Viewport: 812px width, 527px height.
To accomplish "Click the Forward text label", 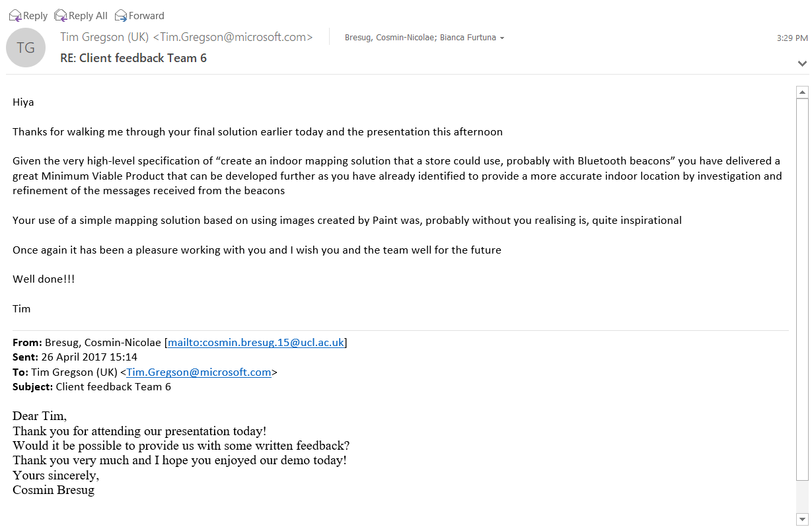I will [x=147, y=16].
